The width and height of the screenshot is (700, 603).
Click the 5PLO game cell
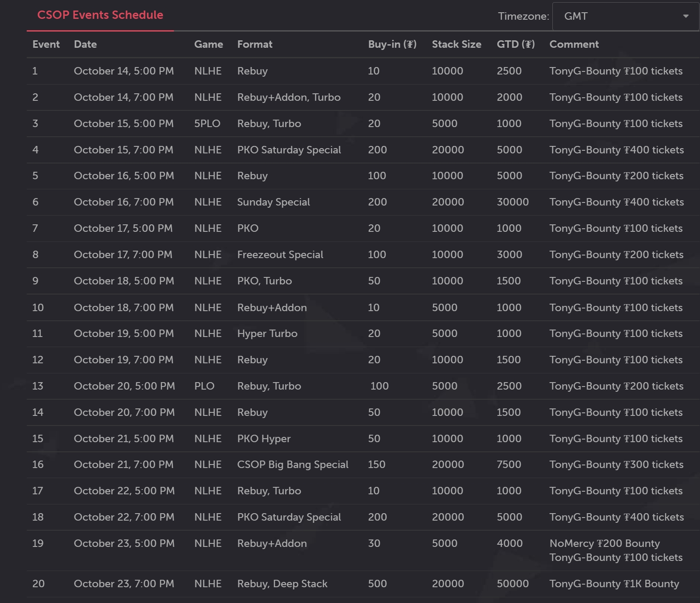pyautogui.click(x=207, y=124)
